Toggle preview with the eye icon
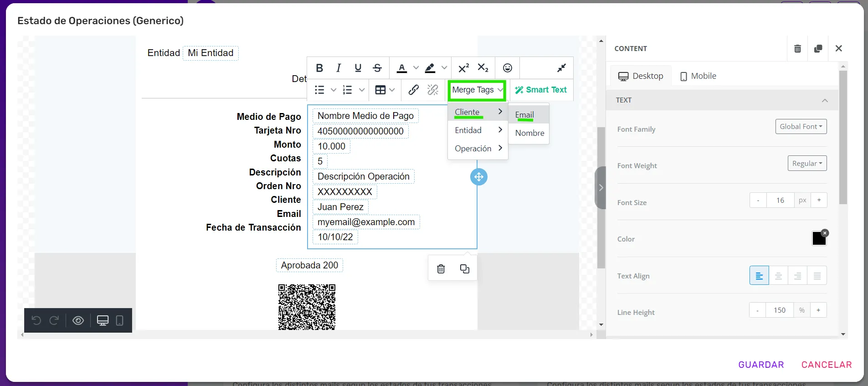Image resolution: width=868 pixels, height=386 pixels. coord(78,320)
